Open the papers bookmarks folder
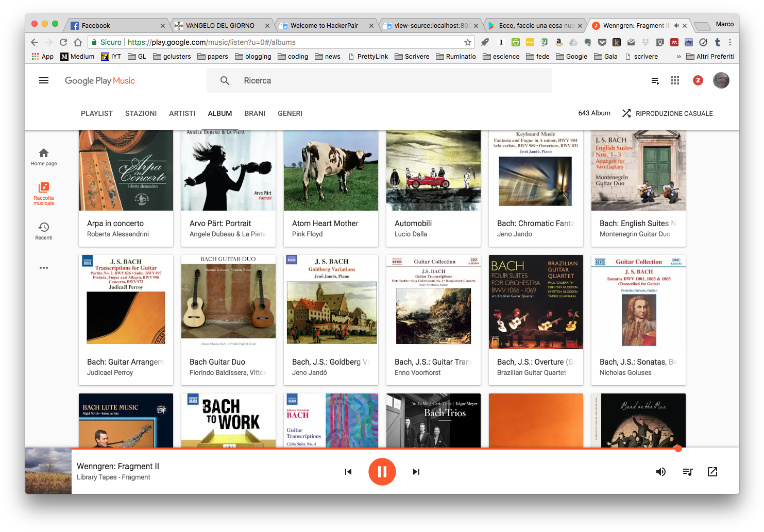Screen dimensions: 764x532 coord(213,57)
